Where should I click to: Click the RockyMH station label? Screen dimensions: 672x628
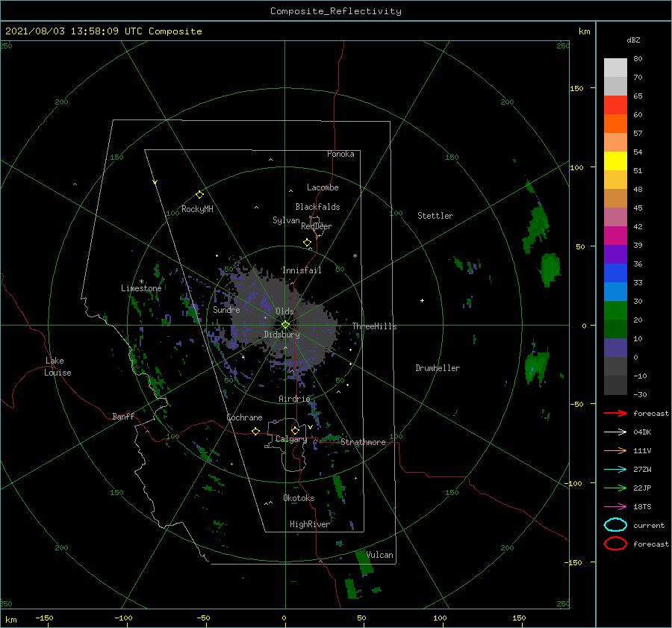coord(197,209)
